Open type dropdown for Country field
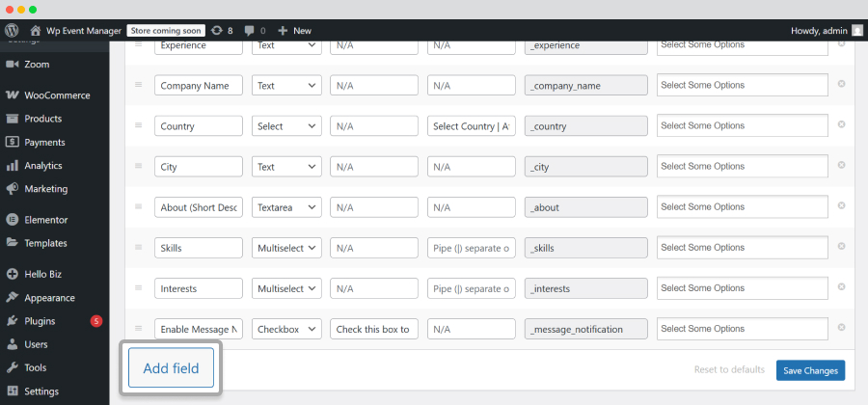The height and width of the screenshot is (405, 868). point(286,126)
